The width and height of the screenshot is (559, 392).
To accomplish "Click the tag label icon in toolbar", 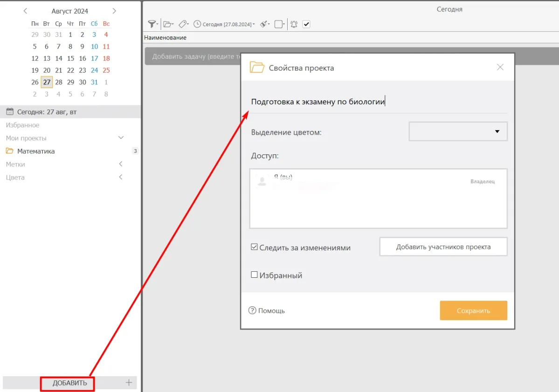I will pyautogui.click(x=183, y=24).
